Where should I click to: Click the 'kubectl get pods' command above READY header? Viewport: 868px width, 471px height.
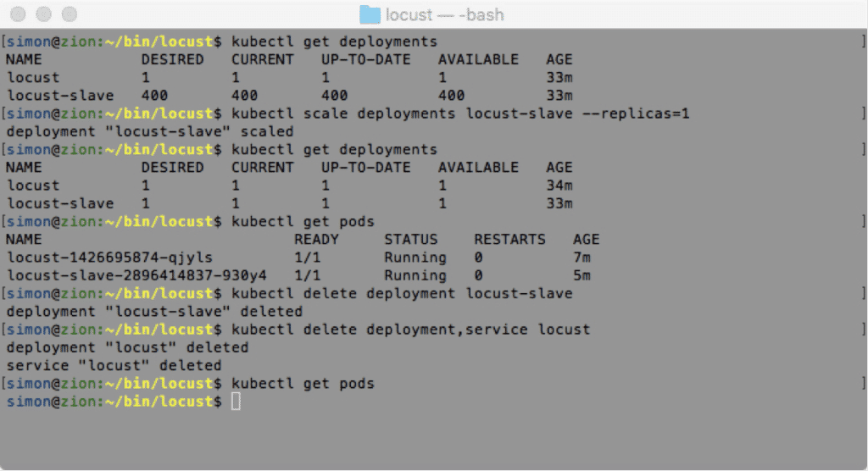point(303,221)
